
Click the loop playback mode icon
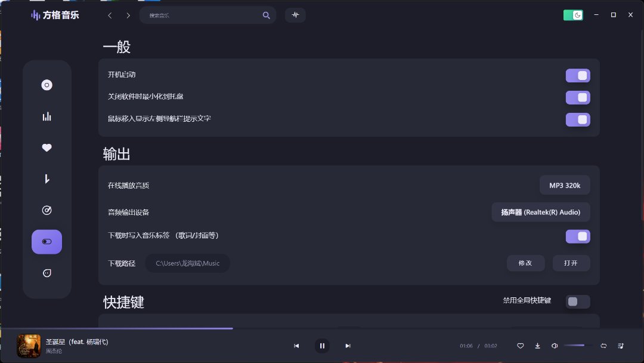tap(603, 346)
